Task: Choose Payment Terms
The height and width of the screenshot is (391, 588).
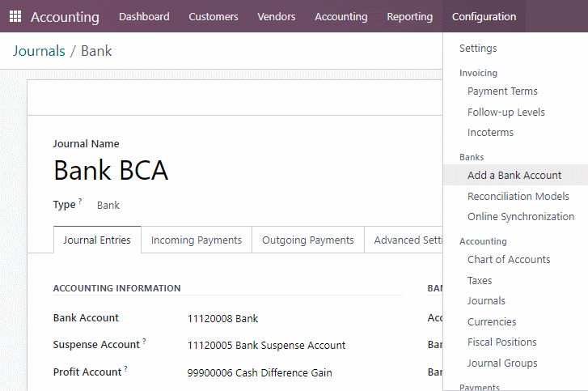Action: click(502, 91)
